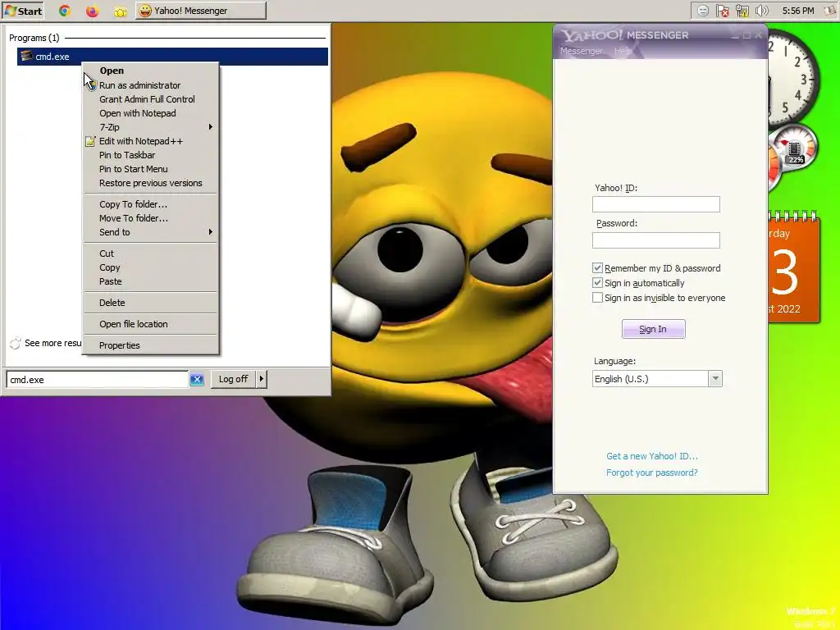Click the Show desktop tray icon
Image resolution: width=840 pixels, height=630 pixels.
[x=830, y=11]
